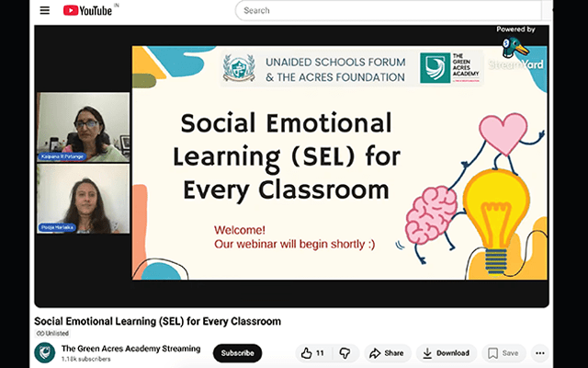Viewport: 588px width, 368px height.
Task: Open the Green Acres Academy channel avatar
Action: (44, 352)
